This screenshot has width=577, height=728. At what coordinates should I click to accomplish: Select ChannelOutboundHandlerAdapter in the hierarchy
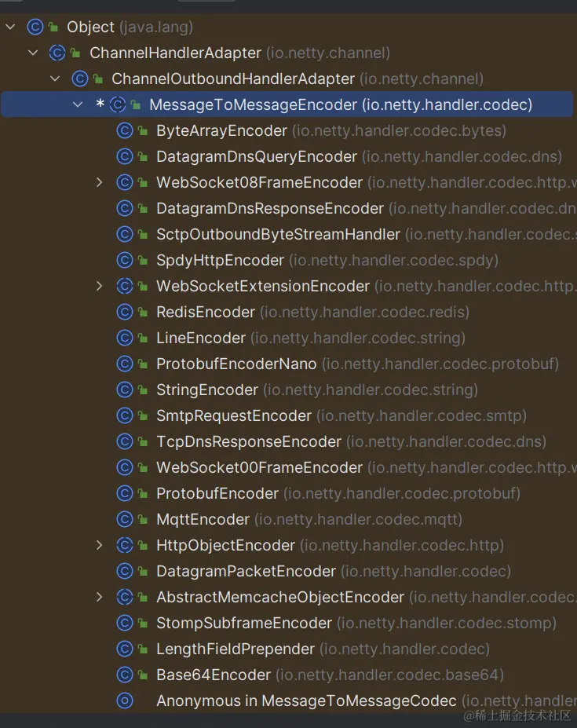coord(297,79)
